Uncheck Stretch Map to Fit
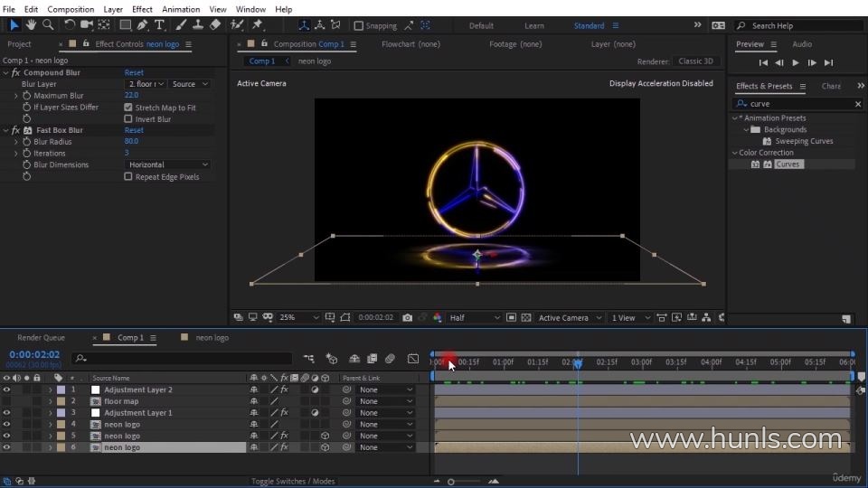The height and width of the screenshot is (488, 868). (128, 108)
